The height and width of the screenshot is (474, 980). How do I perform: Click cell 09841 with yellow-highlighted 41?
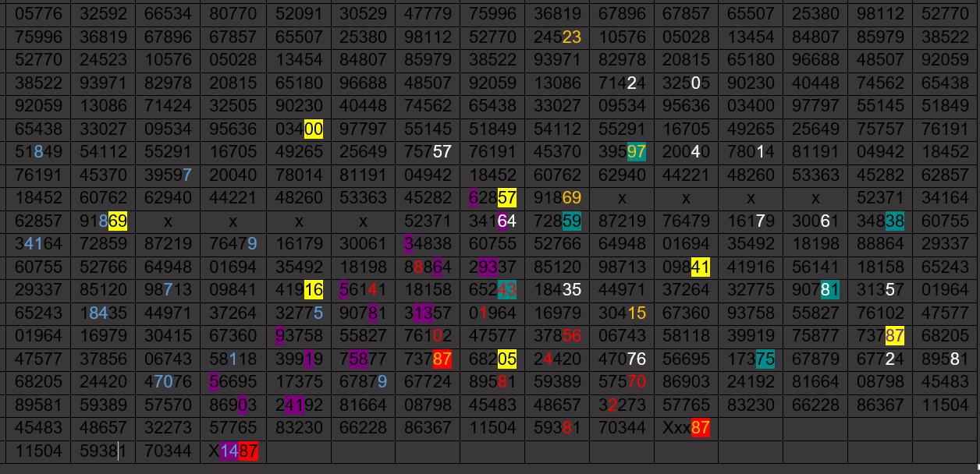686,267
